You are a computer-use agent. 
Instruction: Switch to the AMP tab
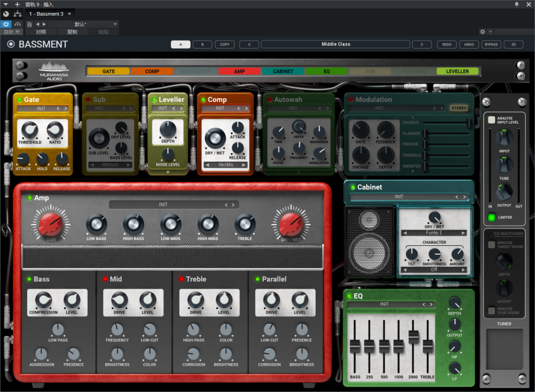tap(239, 71)
